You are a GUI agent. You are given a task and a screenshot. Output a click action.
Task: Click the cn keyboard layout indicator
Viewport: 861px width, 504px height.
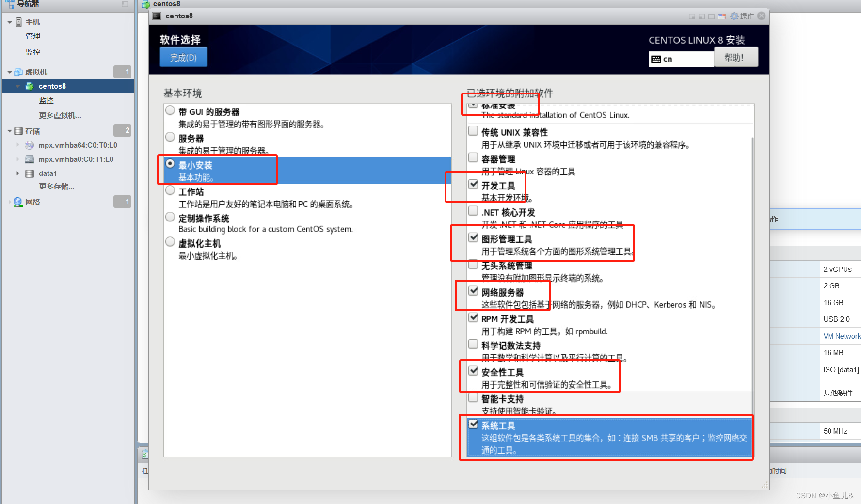[681, 59]
